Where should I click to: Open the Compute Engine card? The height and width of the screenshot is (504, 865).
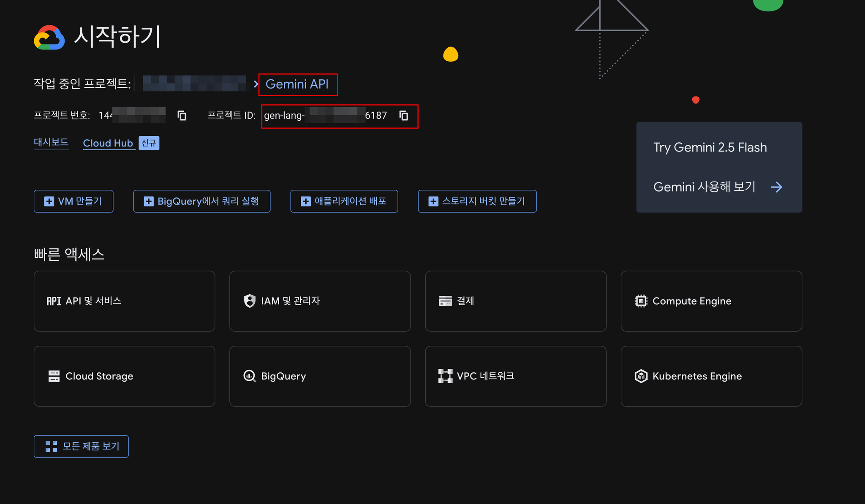(x=711, y=301)
